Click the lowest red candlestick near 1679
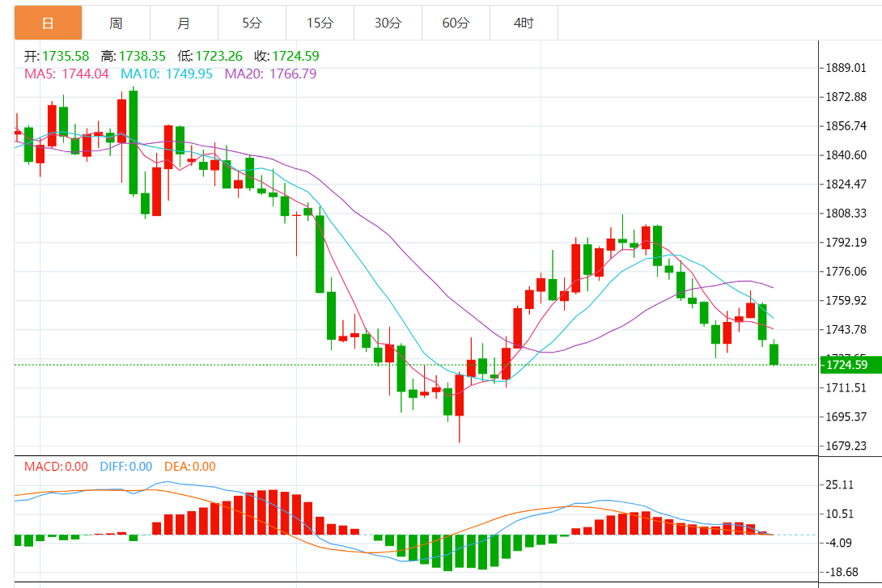 460,396
